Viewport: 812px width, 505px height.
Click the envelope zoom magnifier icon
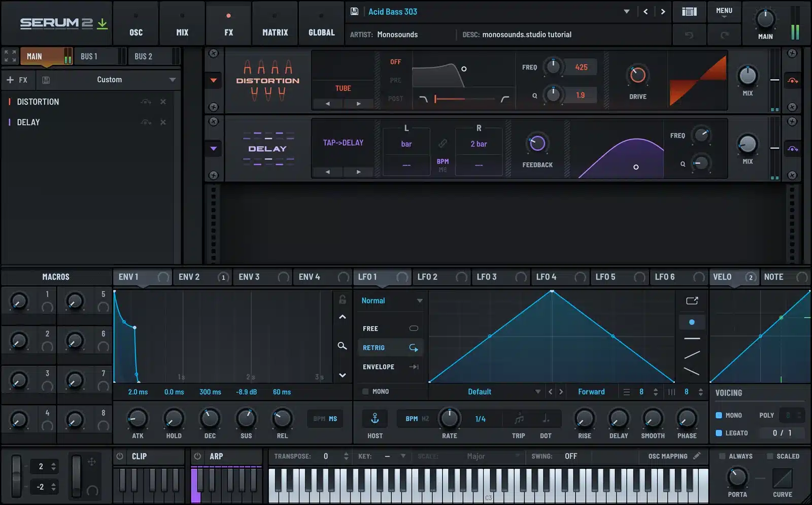point(343,346)
